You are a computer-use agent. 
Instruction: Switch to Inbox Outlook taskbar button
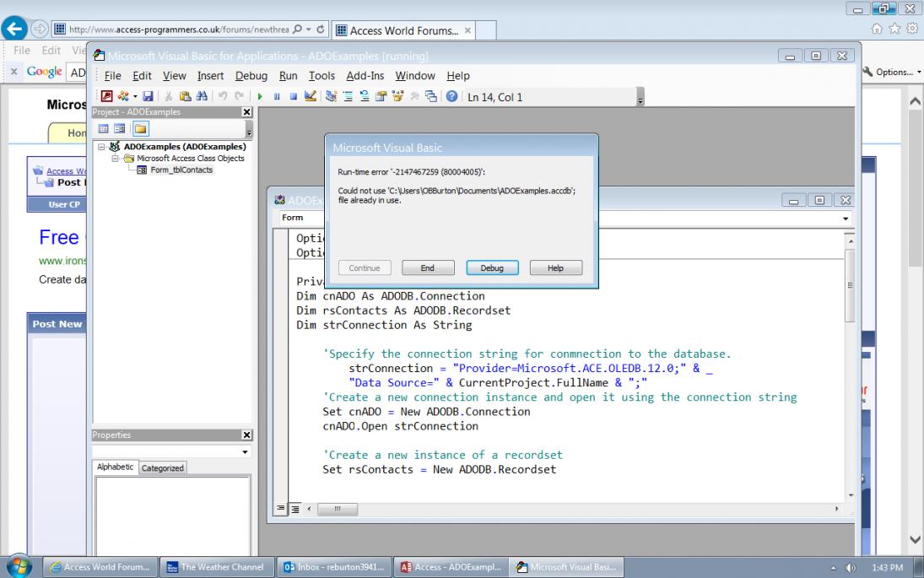tap(335, 567)
